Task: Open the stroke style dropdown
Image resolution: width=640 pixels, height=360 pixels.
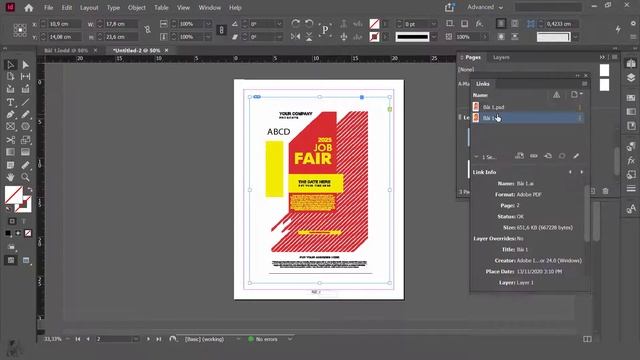Action: click(x=434, y=37)
